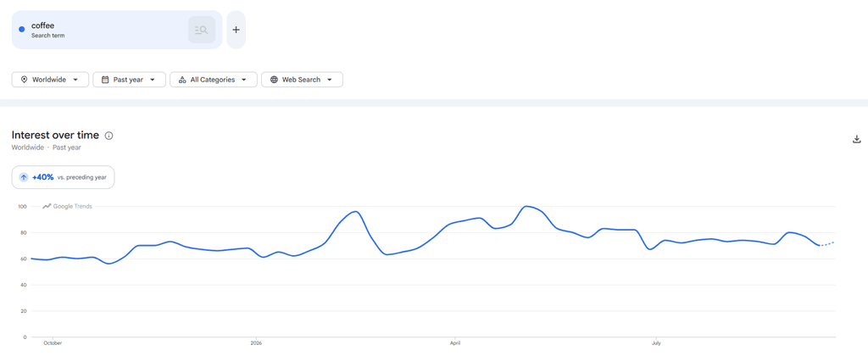Click the July axis label

[x=657, y=343]
